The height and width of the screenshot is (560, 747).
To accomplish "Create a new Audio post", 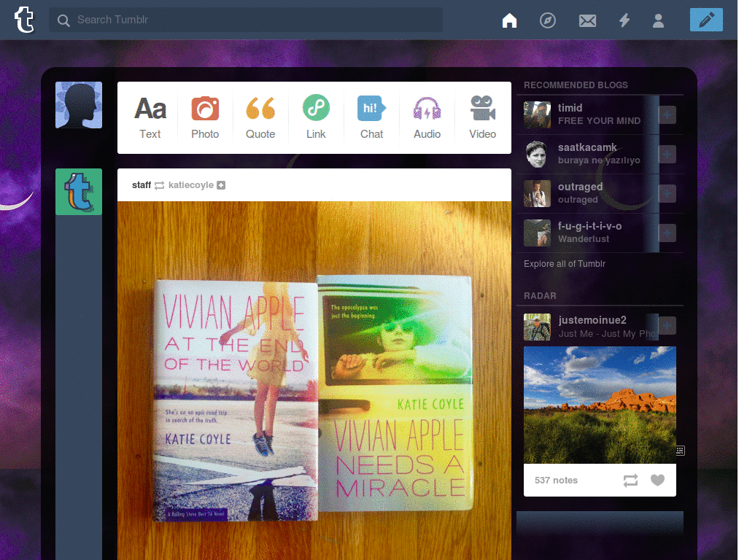I will pos(427,117).
